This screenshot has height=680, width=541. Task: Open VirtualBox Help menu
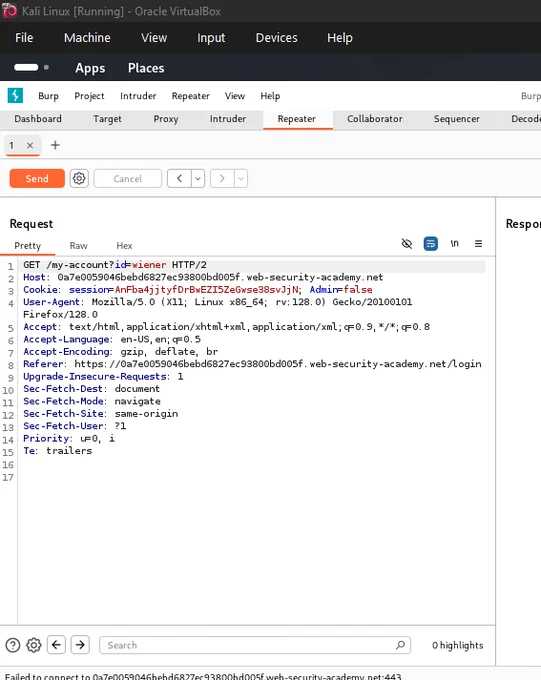pos(340,38)
